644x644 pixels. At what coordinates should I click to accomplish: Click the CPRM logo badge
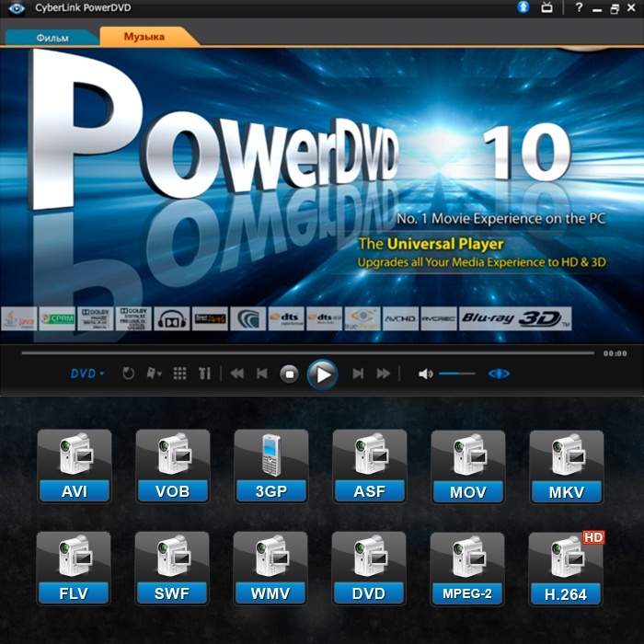(57, 318)
